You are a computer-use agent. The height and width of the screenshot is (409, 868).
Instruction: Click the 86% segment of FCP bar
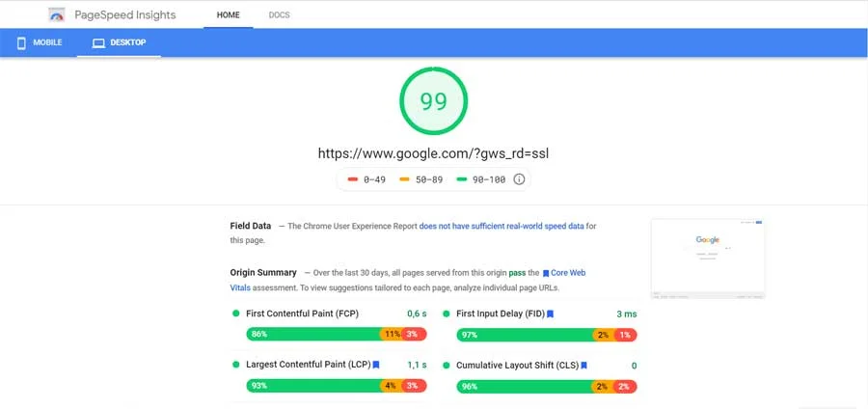point(313,335)
